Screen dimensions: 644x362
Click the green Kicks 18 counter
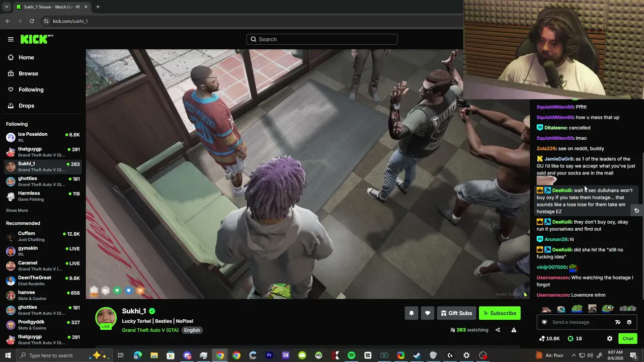pos(575,338)
